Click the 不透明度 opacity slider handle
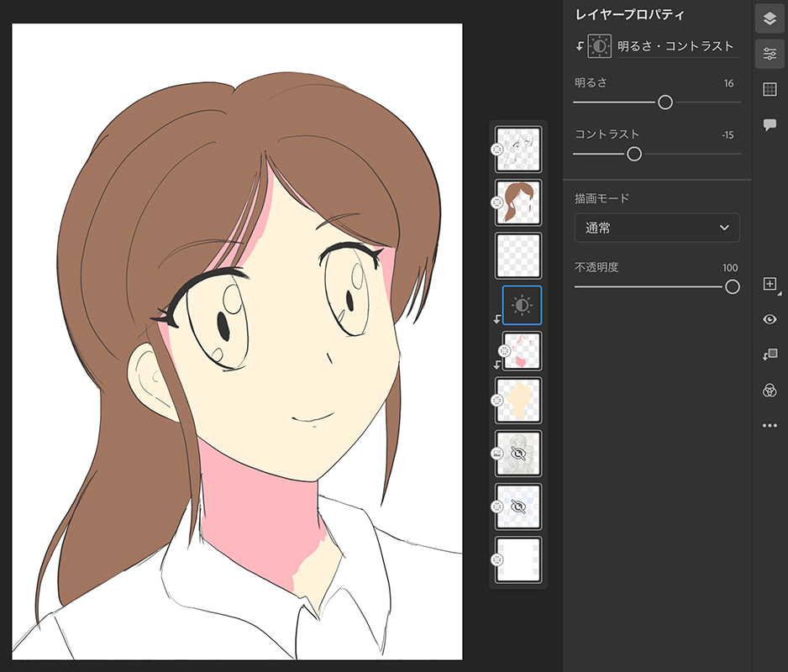The image size is (788, 672). click(733, 287)
